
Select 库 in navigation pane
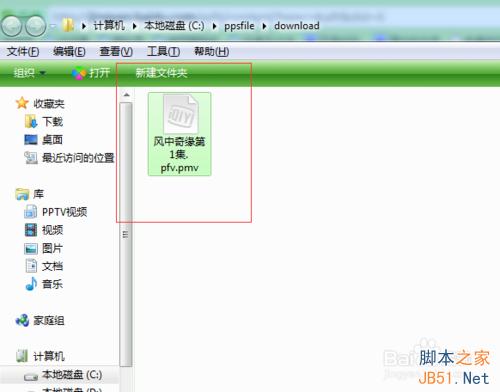[38, 194]
